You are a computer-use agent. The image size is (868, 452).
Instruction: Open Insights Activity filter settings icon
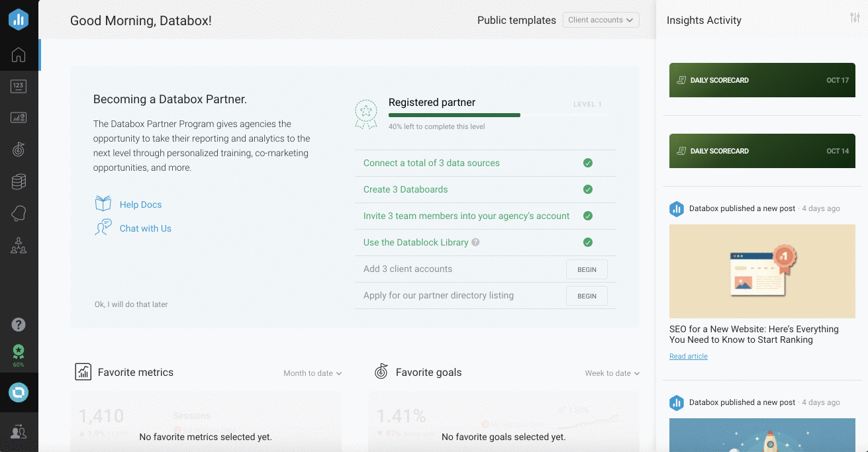[x=855, y=19]
